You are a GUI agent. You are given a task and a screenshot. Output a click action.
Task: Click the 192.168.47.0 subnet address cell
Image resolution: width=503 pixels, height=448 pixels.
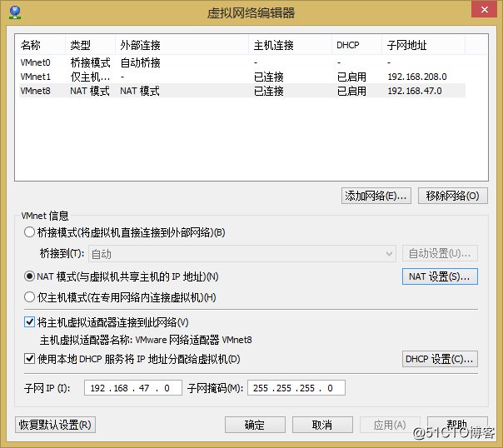415,91
